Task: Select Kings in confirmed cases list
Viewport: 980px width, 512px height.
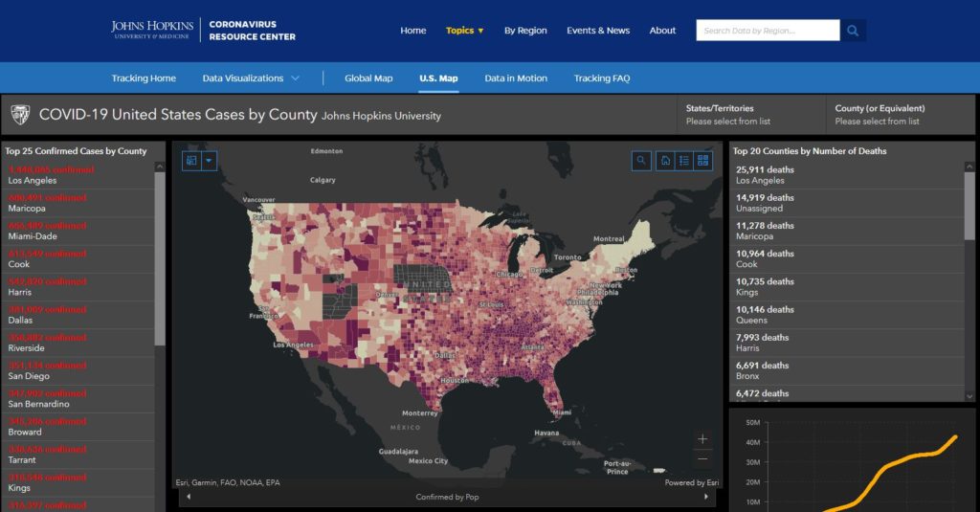Action: [x=78, y=482]
